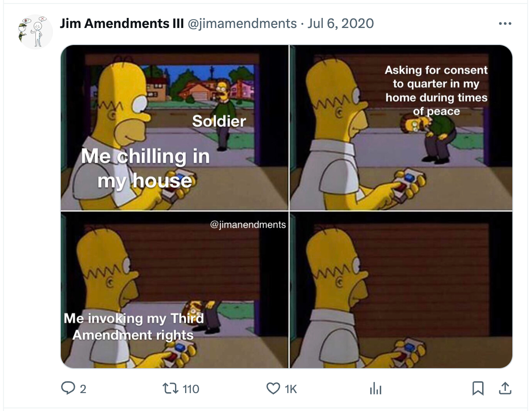
Task: Open the captionless final meme panel
Action: coord(401,290)
